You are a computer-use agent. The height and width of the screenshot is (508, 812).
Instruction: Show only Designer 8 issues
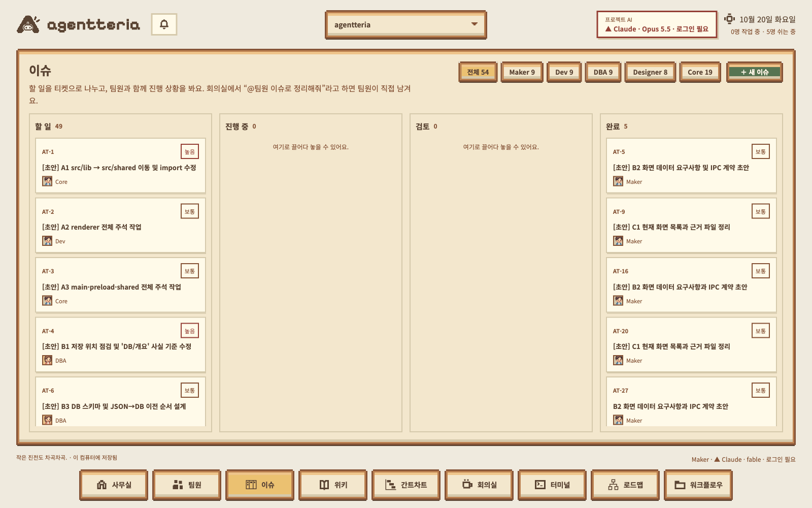pyautogui.click(x=650, y=72)
